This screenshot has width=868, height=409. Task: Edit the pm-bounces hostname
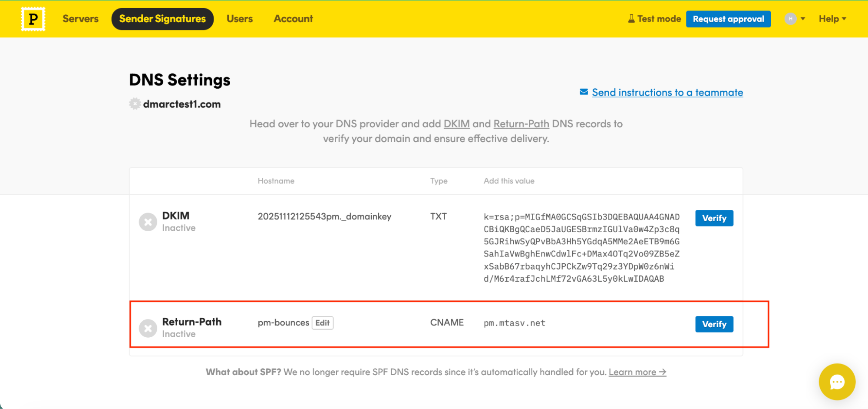click(x=322, y=323)
